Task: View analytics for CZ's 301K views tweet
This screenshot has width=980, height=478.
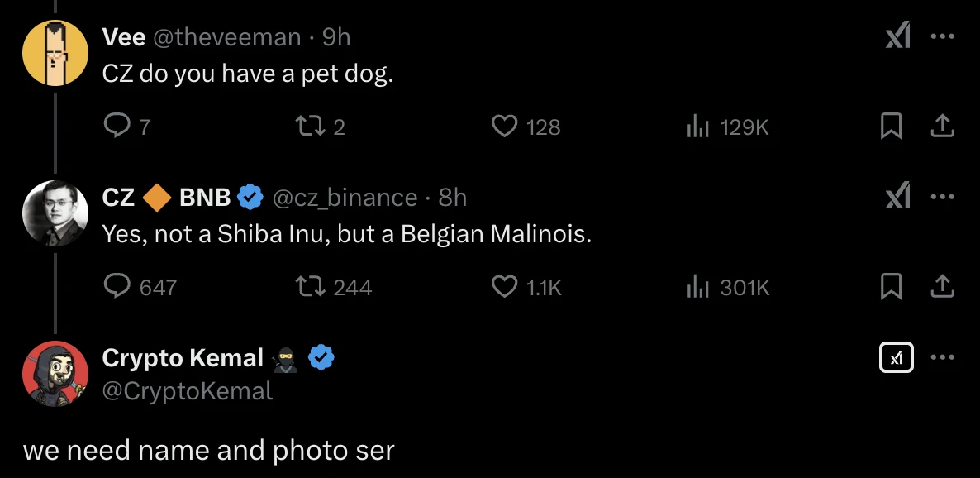Action: tap(698, 287)
